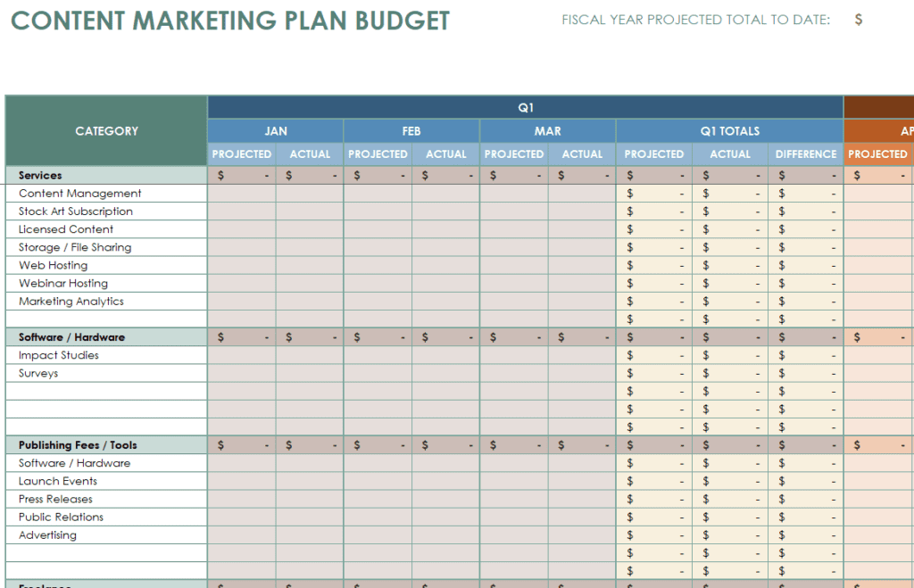Viewport: 914px width, 588px height.
Task: Select Software / Hardware under Publishing Fees
Action: (x=75, y=463)
